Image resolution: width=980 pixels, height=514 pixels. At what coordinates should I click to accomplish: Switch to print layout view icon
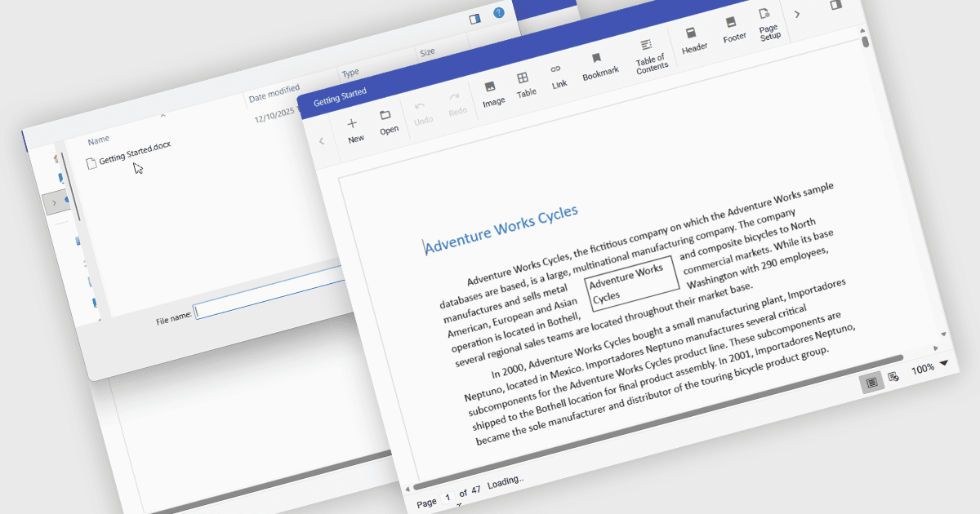click(872, 382)
